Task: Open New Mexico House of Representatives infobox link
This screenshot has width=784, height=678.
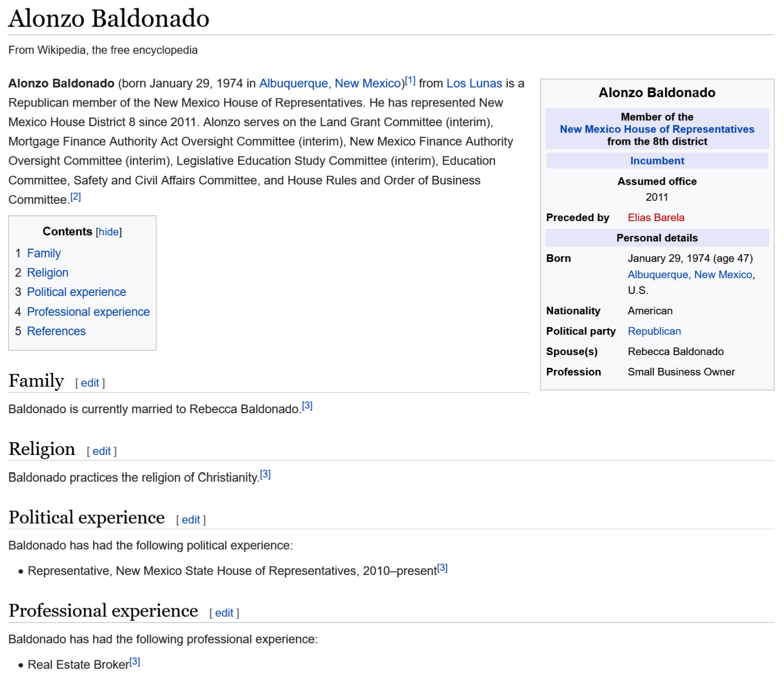Action: point(657,129)
